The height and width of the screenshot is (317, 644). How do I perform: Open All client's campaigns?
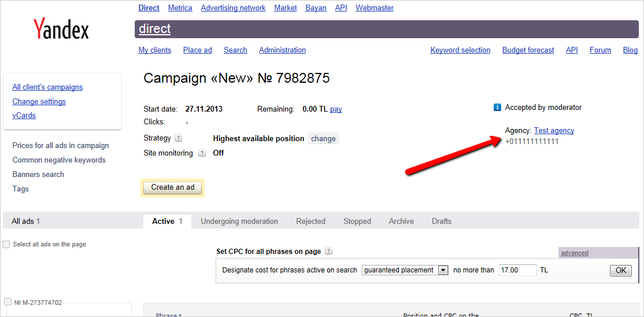coord(47,87)
